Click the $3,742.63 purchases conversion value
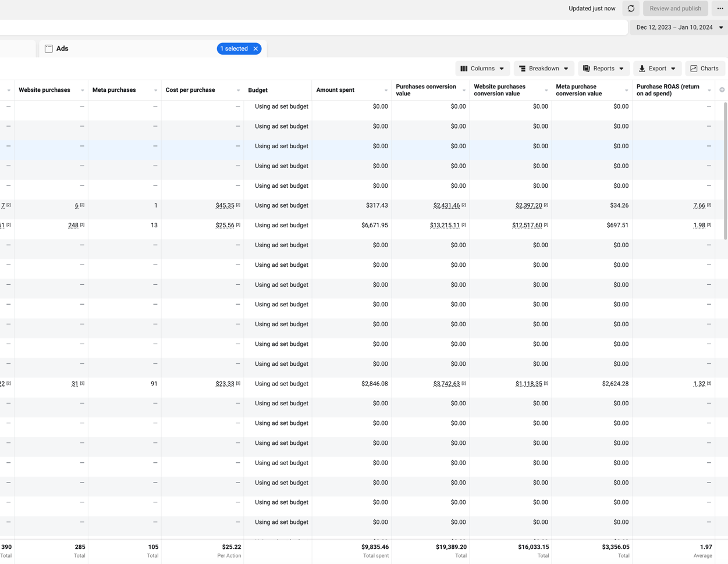The height and width of the screenshot is (564, 728). pos(446,384)
